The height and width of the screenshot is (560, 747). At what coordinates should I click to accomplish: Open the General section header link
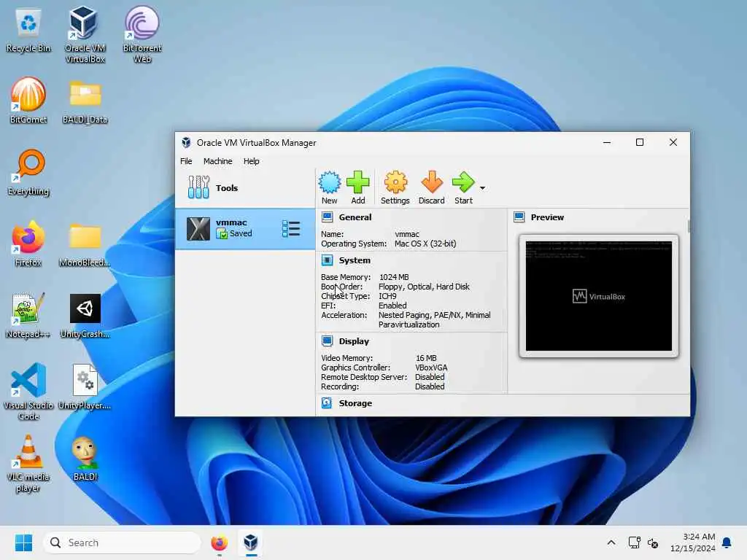(355, 217)
